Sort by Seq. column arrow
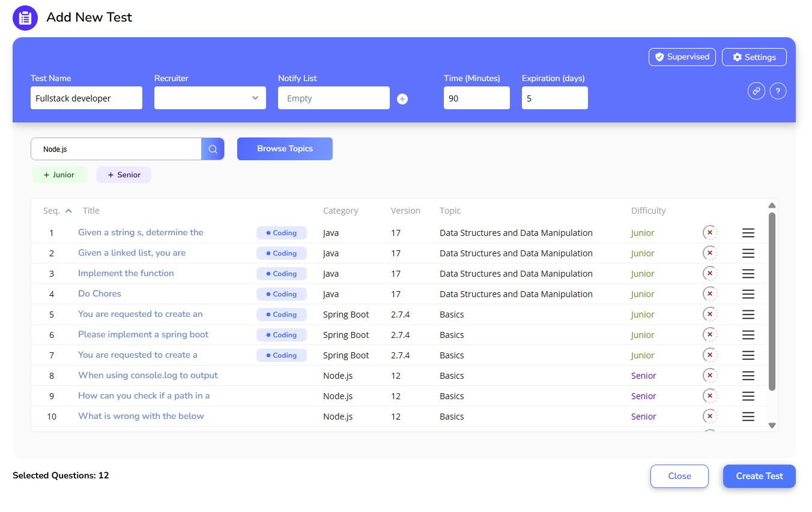The height and width of the screenshot is (512, 812). pyautogui.click(x=68, y=211)
